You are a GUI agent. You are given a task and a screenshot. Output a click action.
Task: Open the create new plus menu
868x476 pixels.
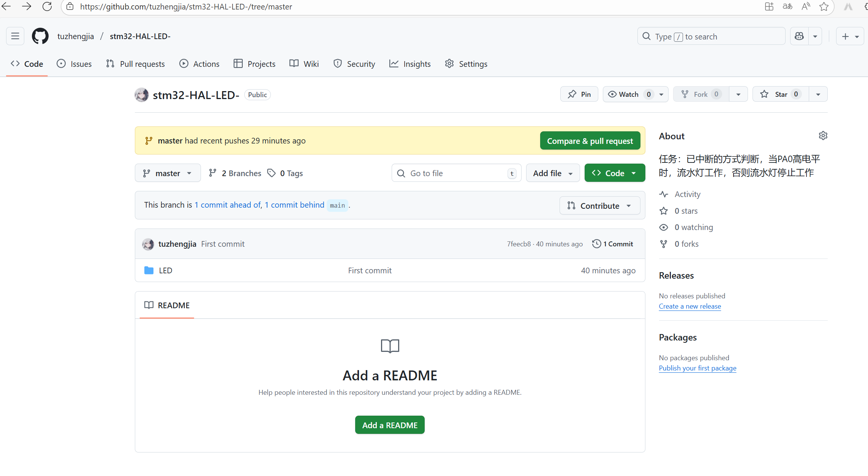pyautogui.click(x=850, y=36)
